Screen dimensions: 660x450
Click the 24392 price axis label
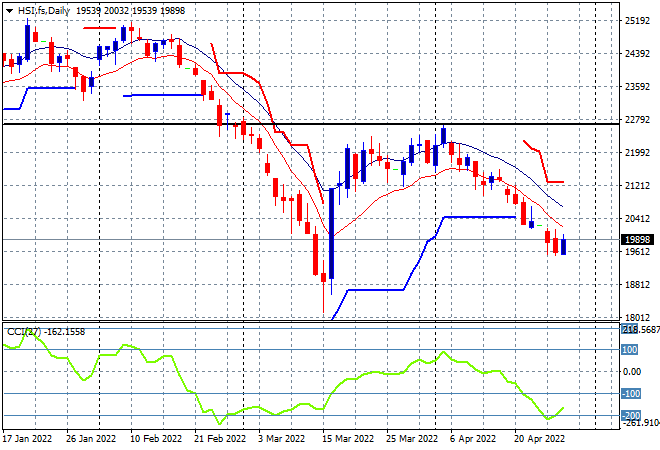637,53
